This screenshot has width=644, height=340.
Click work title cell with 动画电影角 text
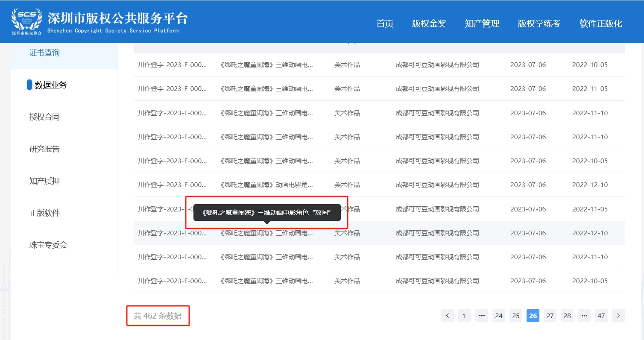(267, 185)
